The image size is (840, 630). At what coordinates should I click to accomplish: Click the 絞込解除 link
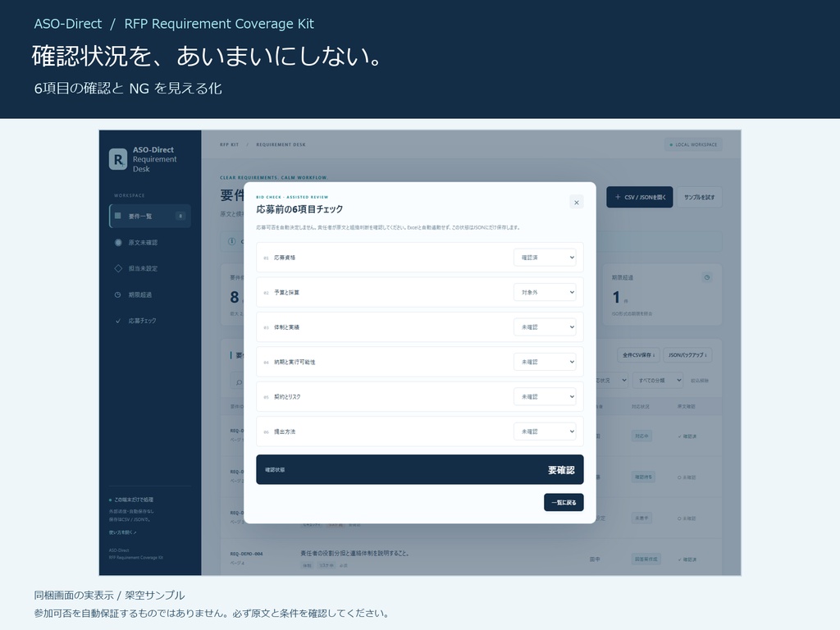[700, 381]
